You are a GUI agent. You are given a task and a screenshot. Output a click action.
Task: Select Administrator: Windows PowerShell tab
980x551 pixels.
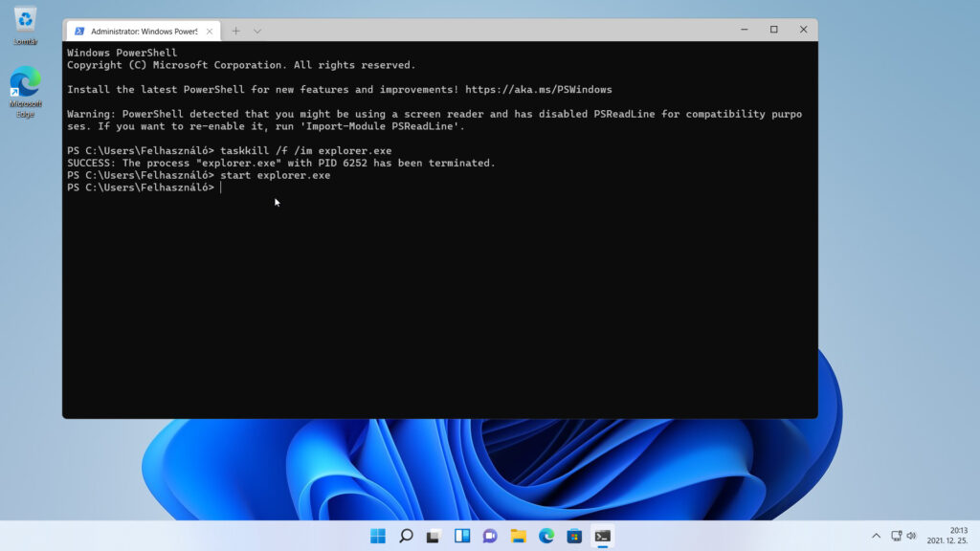pos(144,32)
